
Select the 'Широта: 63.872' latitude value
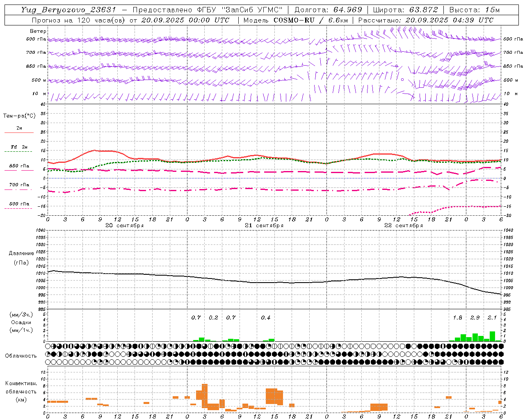405,10
